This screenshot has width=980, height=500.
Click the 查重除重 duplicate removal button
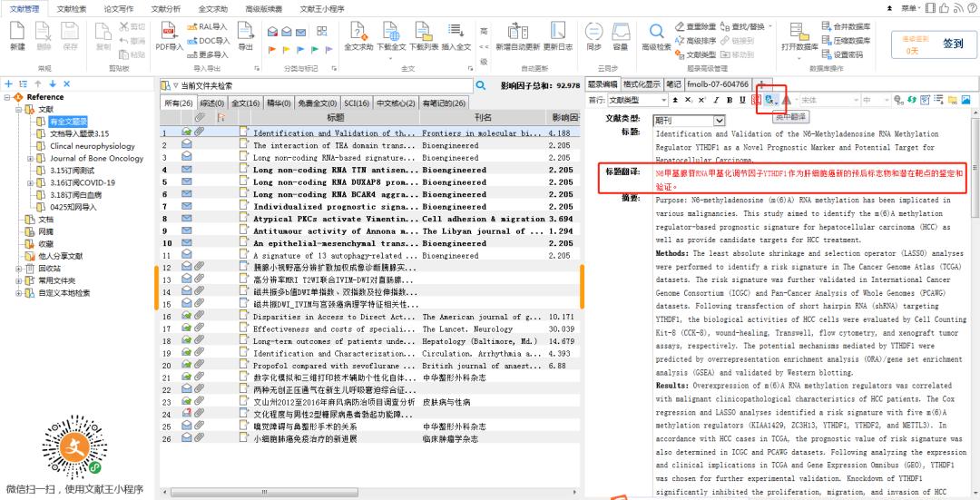point(695,26)
